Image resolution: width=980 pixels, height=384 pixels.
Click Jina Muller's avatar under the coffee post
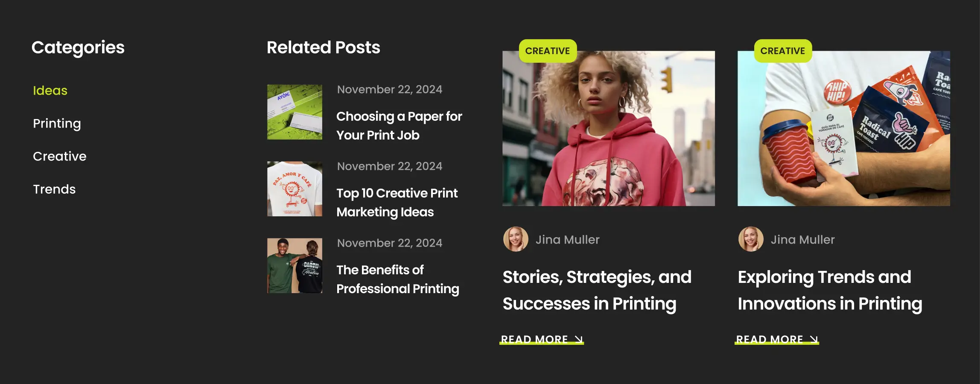point(751,239)
